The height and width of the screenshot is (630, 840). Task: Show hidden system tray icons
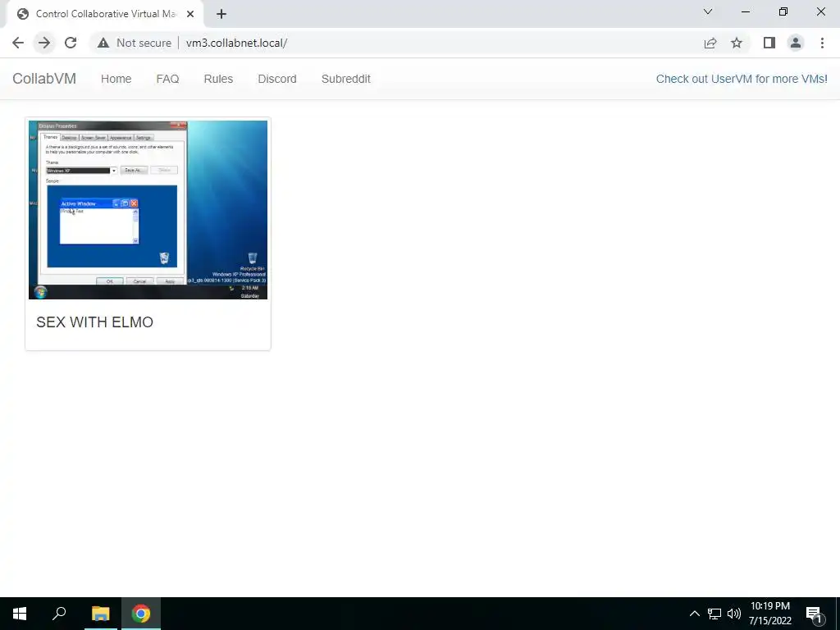tap(694, 614)
